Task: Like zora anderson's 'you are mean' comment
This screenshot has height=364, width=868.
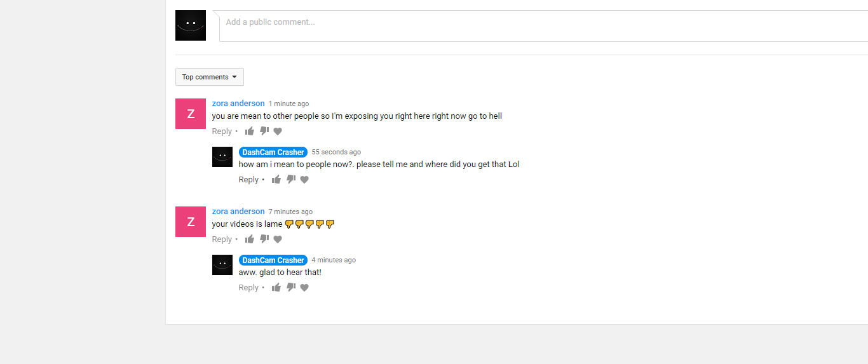Action: coord(250,131)
